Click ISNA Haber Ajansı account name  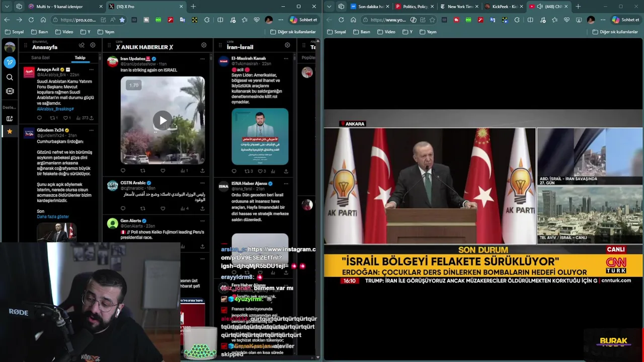coord(249,184)
